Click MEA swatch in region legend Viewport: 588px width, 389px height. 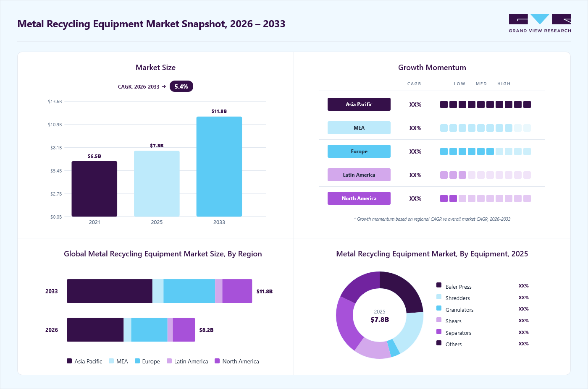coord(111,361)
